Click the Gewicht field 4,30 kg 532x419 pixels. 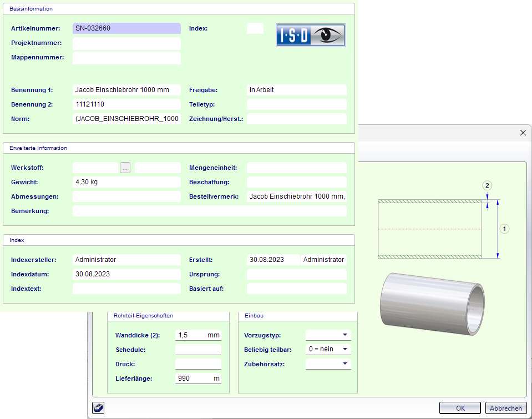coord(126,182)
